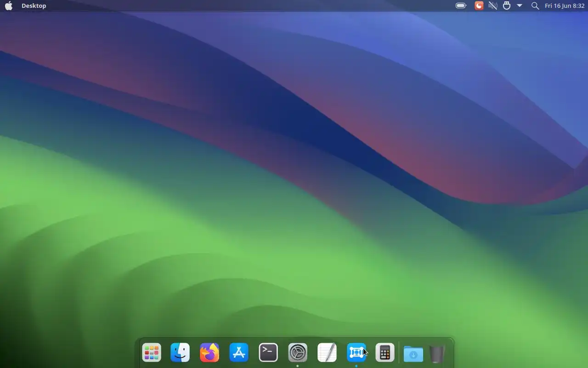Viewport: 588px width, 368px height.
Task: Open Spotlight search magnifier icon
Action: (x=535, y=6)
